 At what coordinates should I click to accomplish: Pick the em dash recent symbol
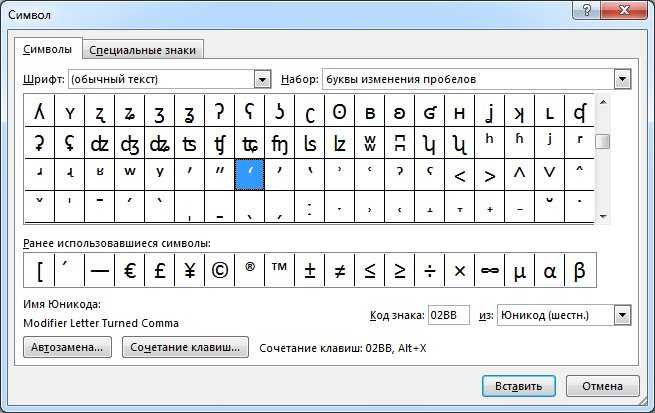[99, 270]
